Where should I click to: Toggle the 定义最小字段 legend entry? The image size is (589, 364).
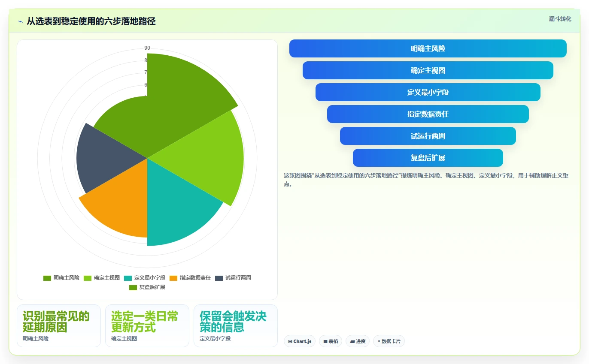[145, 278]
